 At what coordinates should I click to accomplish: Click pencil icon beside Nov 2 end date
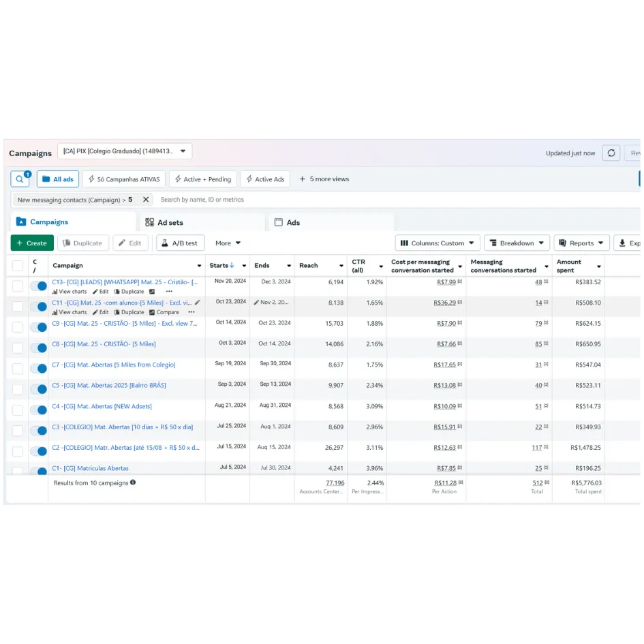256,303
